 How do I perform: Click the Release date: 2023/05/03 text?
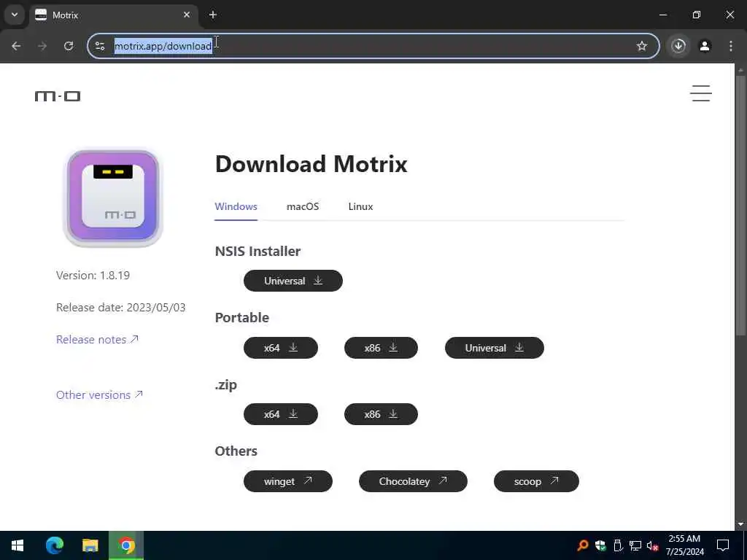120,308
